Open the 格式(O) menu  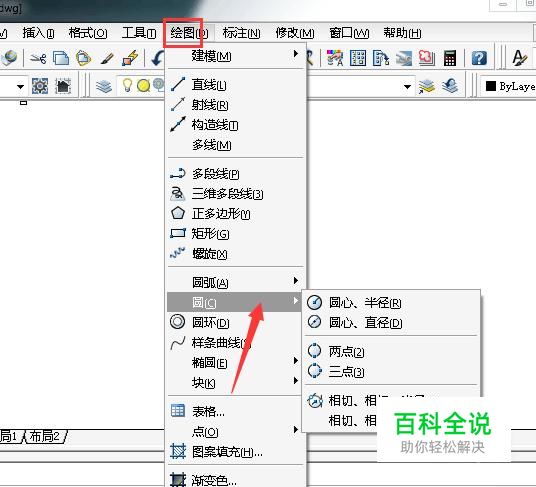point(88,33)
